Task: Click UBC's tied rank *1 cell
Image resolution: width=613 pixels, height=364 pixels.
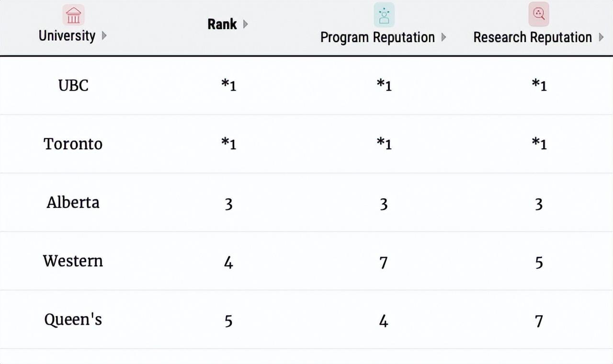Action: click(x=228, y=85)
